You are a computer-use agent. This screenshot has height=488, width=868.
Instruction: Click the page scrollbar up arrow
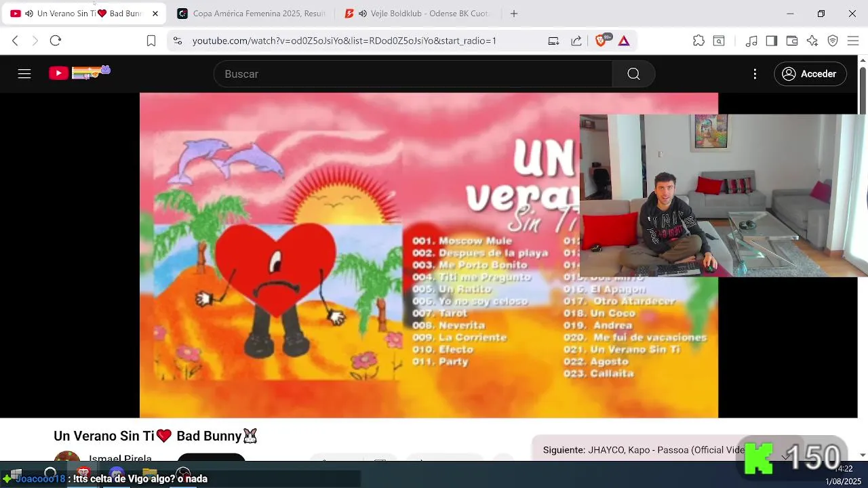pos(863,61)
